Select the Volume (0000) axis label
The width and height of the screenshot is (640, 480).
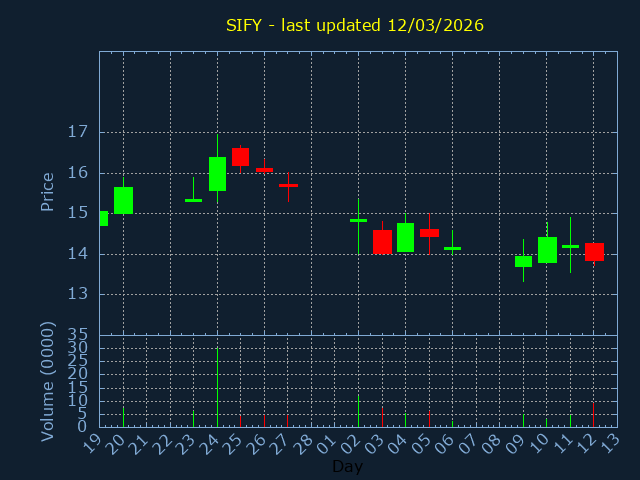(x=47, y=382)
